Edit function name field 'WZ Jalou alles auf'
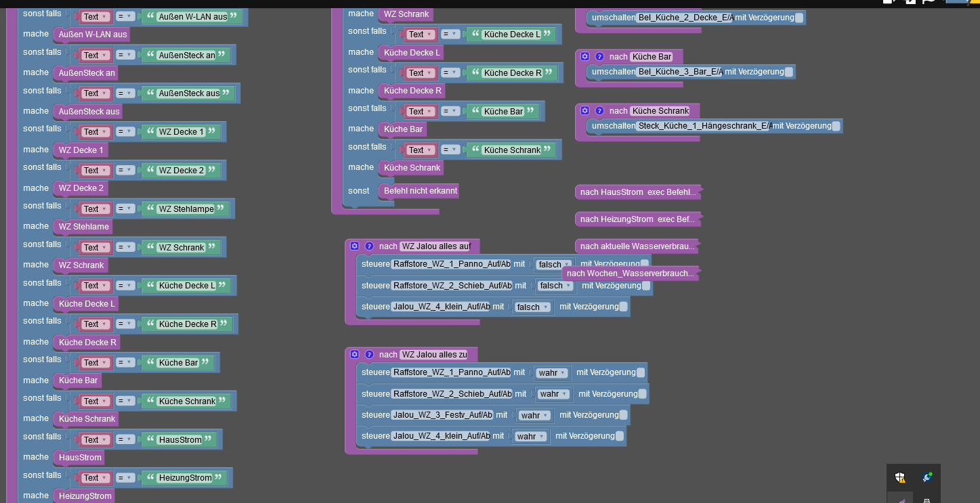The width and height of the screenshot is (980, 503). pyautogui.click(x=435, y=246)
